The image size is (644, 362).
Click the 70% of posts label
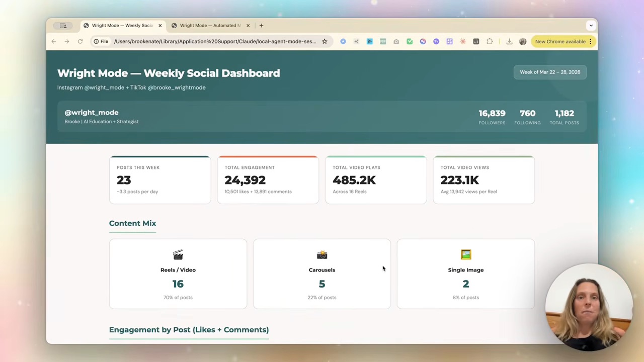[178, 298]
